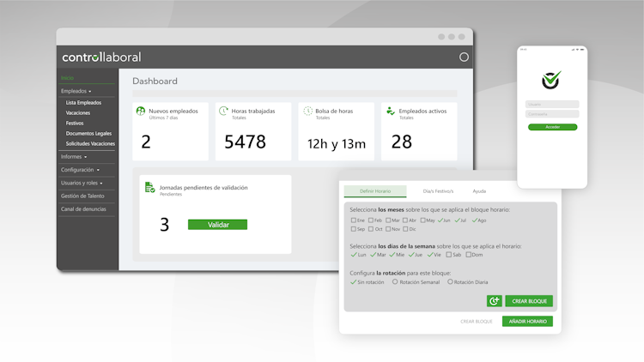Click the checkmark logo on phone screen
This screenshot has height=362, width=644.
[x=551, y=80]
